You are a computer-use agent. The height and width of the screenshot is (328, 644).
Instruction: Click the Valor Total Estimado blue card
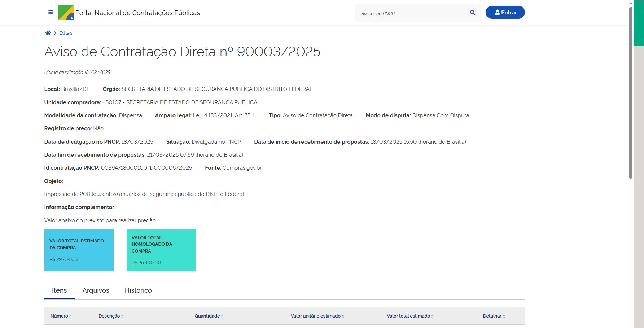[x=79, y=250]
